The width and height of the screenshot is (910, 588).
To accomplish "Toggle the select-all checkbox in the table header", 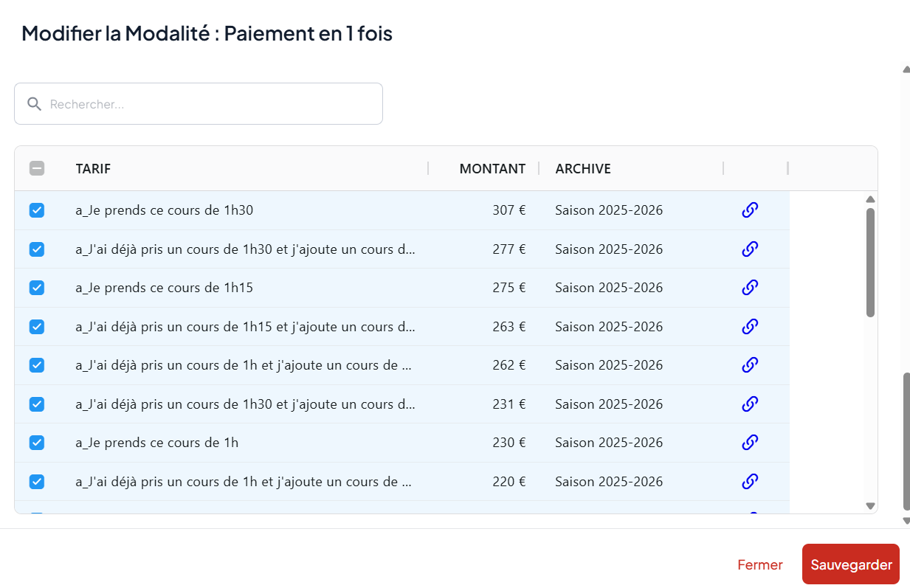I will tap(37, 168).
